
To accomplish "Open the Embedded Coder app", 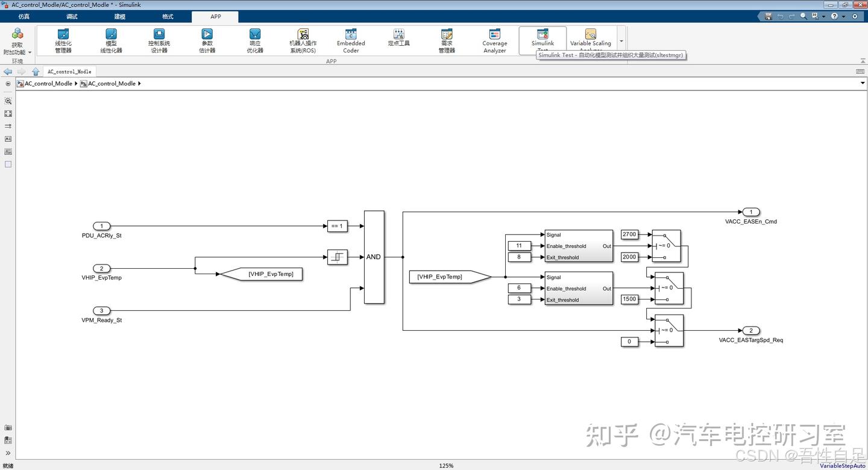I will [x=350, y=40].
